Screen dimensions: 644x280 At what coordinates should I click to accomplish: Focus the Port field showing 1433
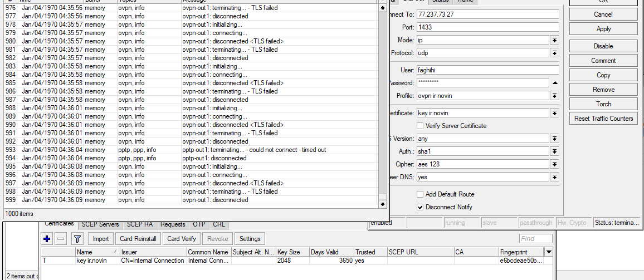(x=488, y=27)
